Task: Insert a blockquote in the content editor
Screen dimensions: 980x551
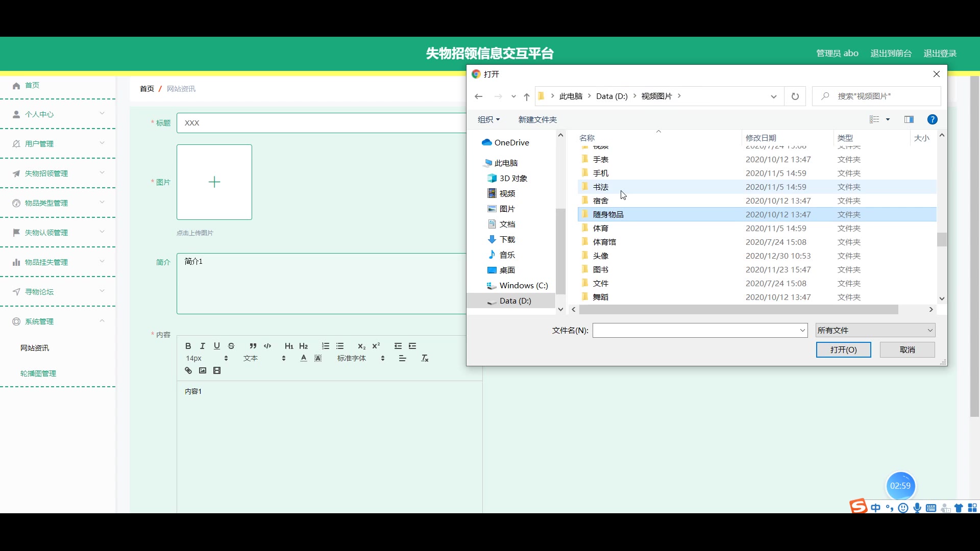Action: (x=253, y=346)
